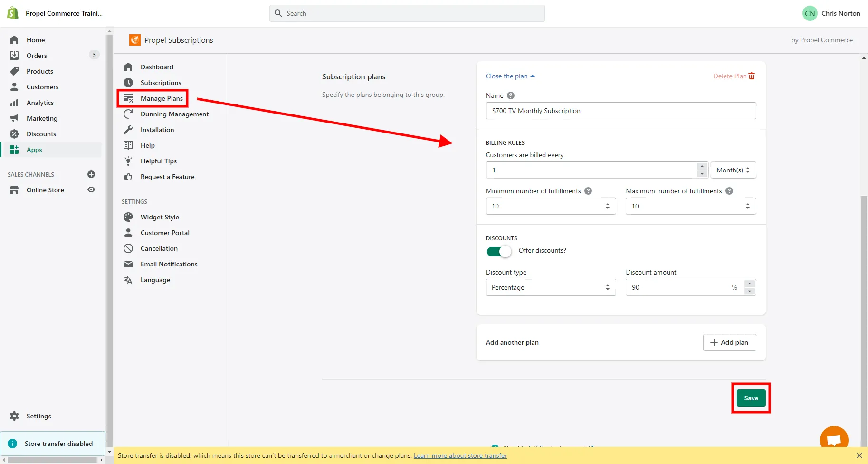Increase the billed every value stepper
868x464 pixels.
pos(702,166)
